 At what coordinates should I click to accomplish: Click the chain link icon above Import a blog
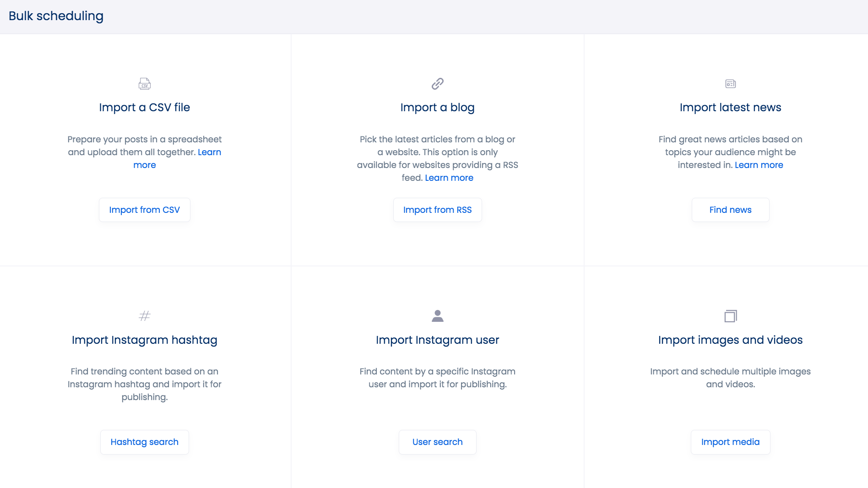coord(437,83)
